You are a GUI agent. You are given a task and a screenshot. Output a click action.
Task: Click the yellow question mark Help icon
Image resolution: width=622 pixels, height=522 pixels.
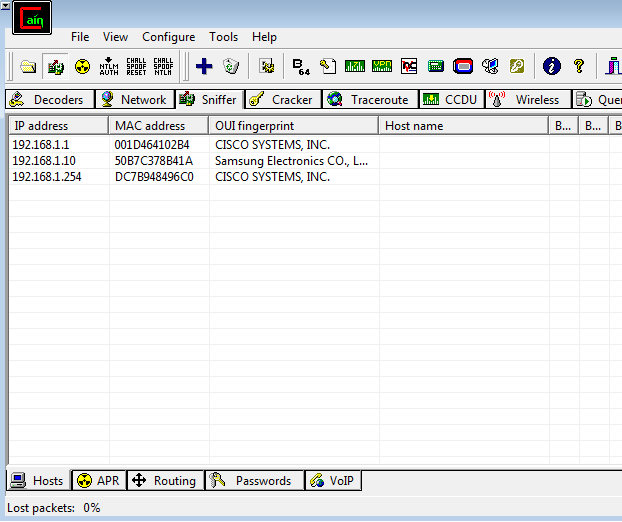[578, 66]
